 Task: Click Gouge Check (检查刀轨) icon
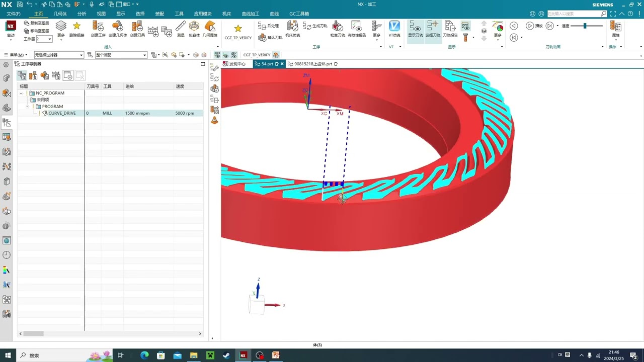(338, 26)
